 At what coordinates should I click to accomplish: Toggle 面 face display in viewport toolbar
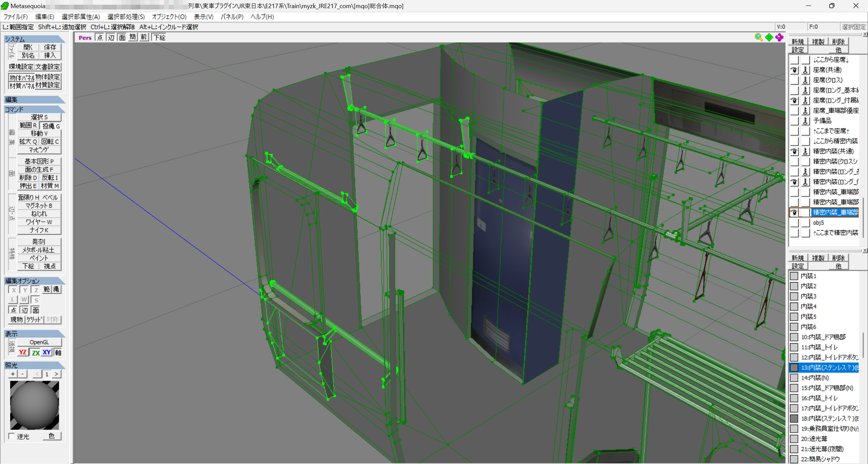click(122, 37)
